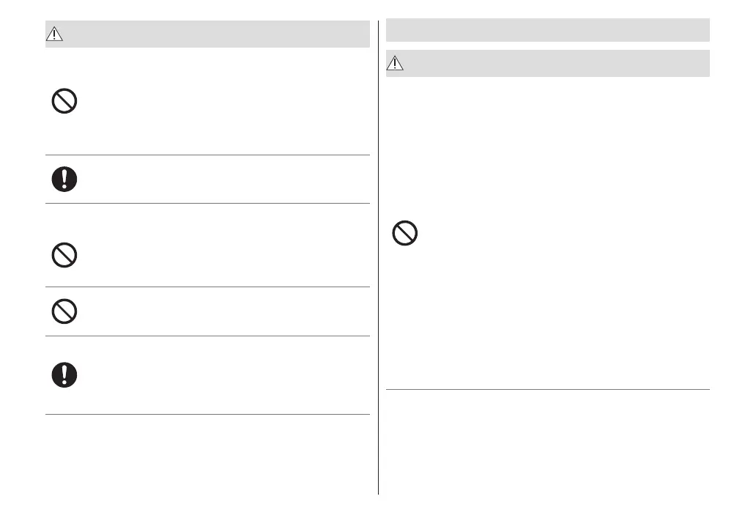
Task: Click the divider line below the lower exclamation icon
Action: coord(207,415)
